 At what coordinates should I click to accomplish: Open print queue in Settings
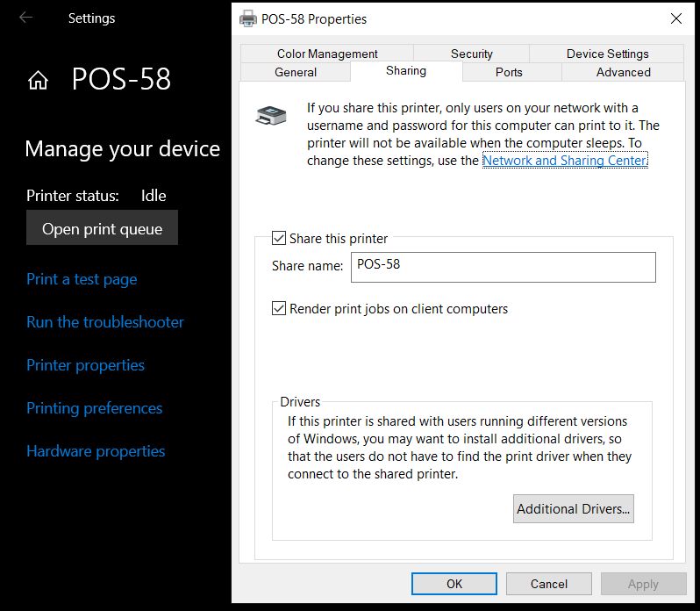point(103,227)
